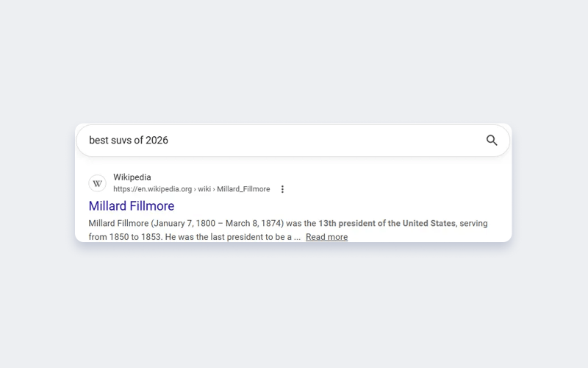
Task: Click the 'Millard_Fillmore' breadcrumb segment
Action: [x=243, y=189]
